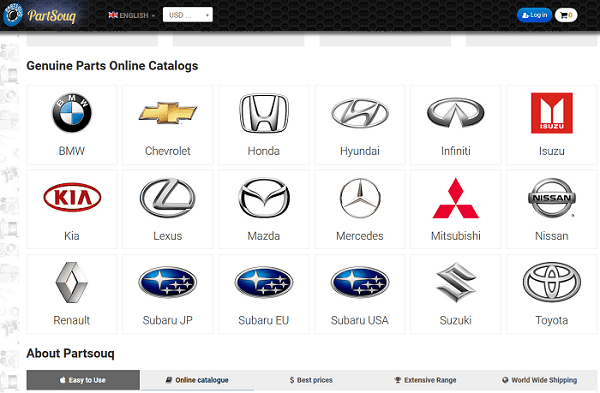600x393 pixels.
Task: Switch to the Online catalogue tab
Action: 197,380
